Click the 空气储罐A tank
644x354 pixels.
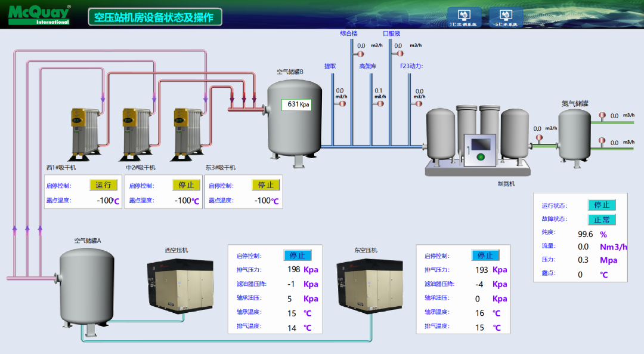(87, 285)
